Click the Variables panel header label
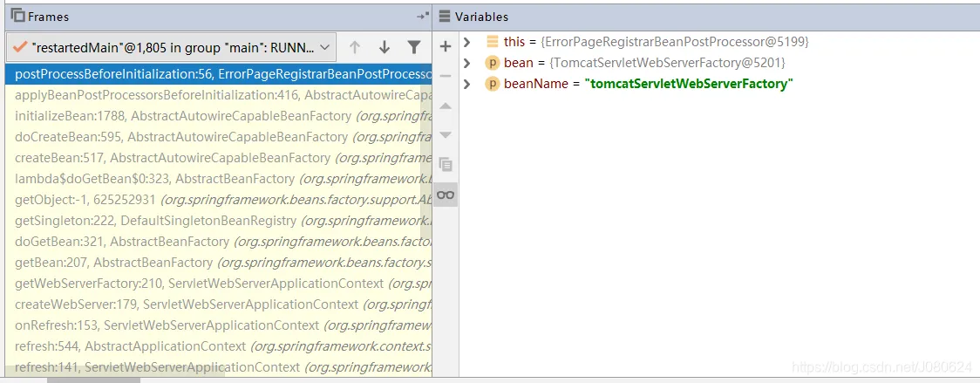This screenshot has height=383, width=980. pyautogui.click(x=481, y=17)
